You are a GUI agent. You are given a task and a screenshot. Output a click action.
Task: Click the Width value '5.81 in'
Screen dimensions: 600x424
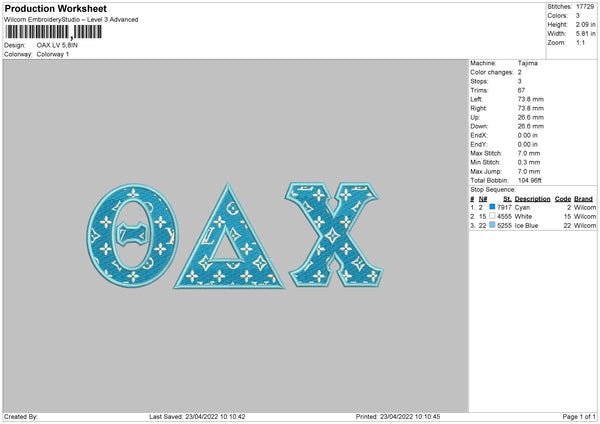pos(586,34)
